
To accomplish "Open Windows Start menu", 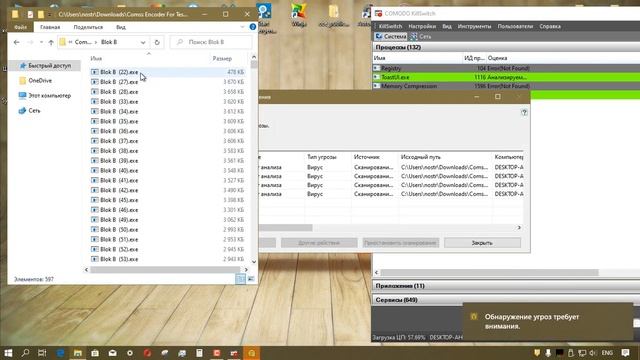I will (x=8, y=353).
